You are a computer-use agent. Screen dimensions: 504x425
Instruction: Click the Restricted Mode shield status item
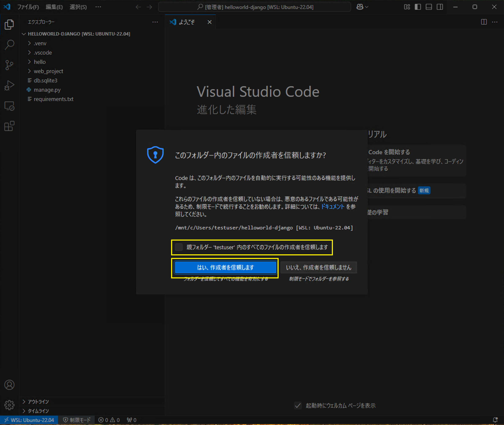tap(77, 420)
